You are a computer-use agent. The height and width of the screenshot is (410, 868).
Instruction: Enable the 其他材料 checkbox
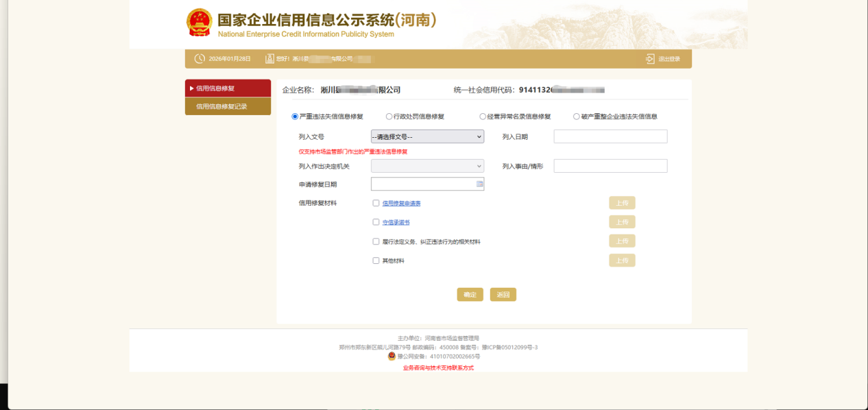pyautogui.click(x=376, y=261)
